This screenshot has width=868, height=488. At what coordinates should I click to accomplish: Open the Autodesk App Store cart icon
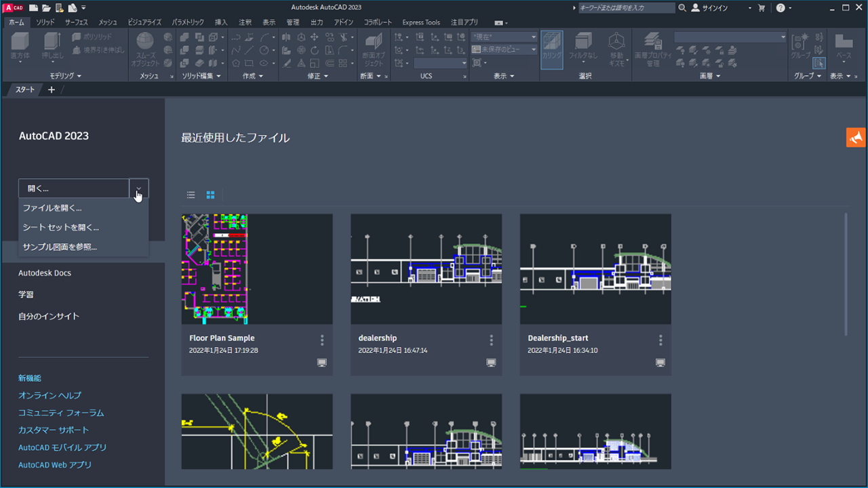click(x=762, y=8)
